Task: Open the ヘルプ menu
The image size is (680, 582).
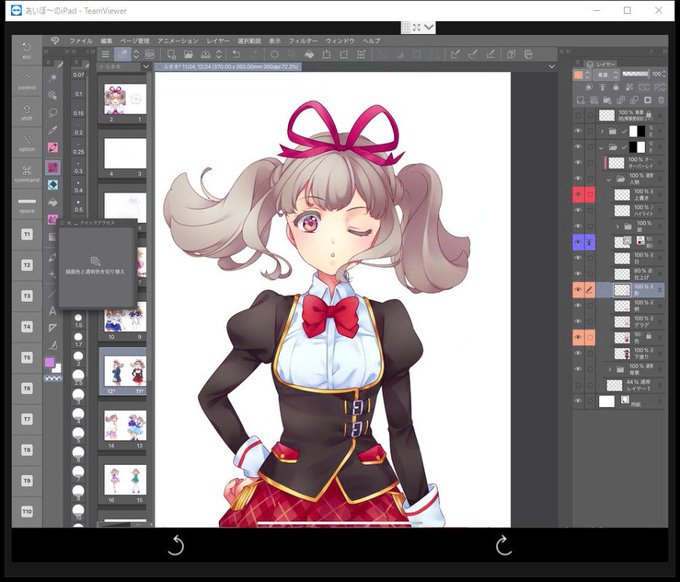Action: pos(372,41)
